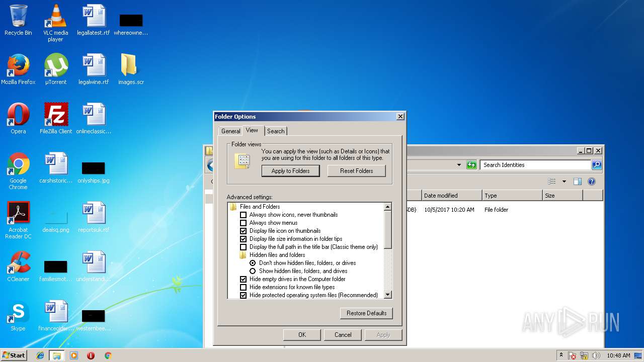Select dealsq.png image file
Image resolution: width=644 pixels, height=362 pixels.
point(56,222)
